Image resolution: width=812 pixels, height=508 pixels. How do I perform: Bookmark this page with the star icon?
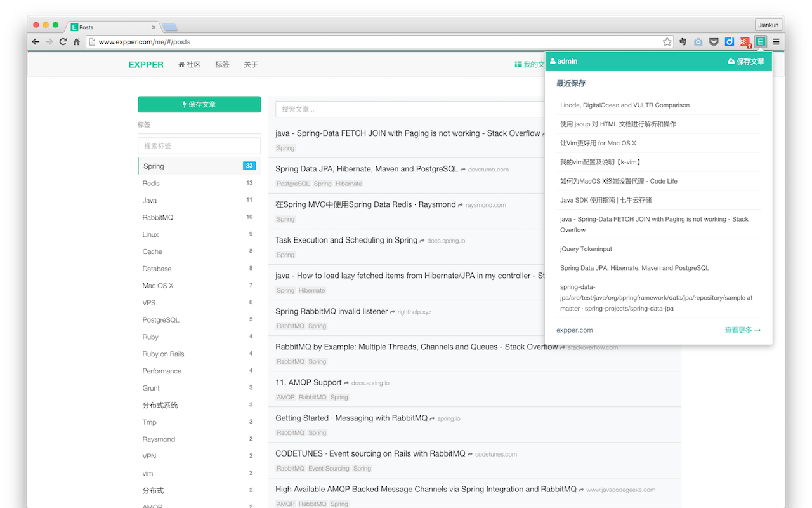pyautogui.click(x=667, y=42)
